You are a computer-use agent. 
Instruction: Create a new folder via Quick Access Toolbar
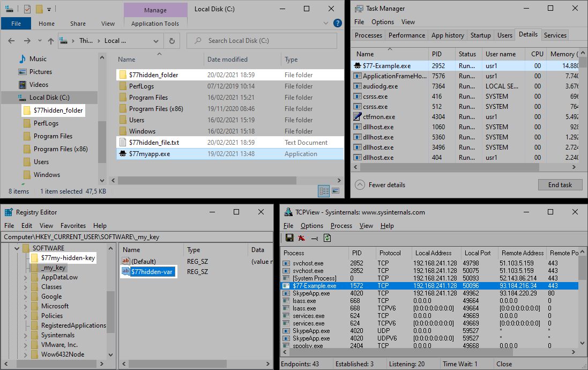(x=39, y=9)
